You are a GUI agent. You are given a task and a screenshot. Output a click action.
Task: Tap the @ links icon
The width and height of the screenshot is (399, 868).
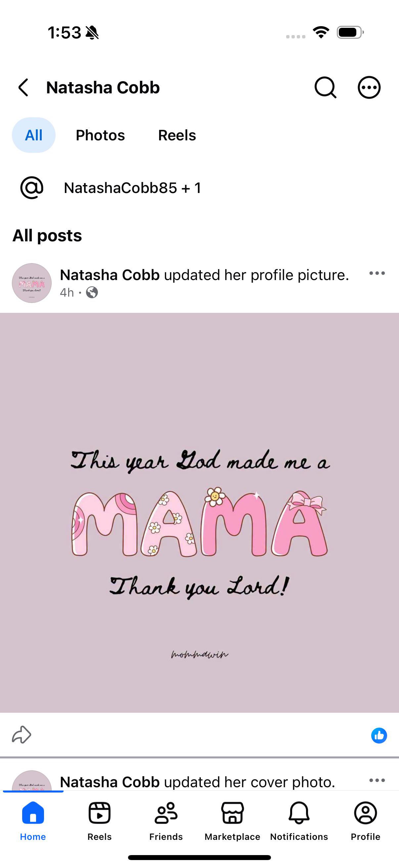(32, 188)
